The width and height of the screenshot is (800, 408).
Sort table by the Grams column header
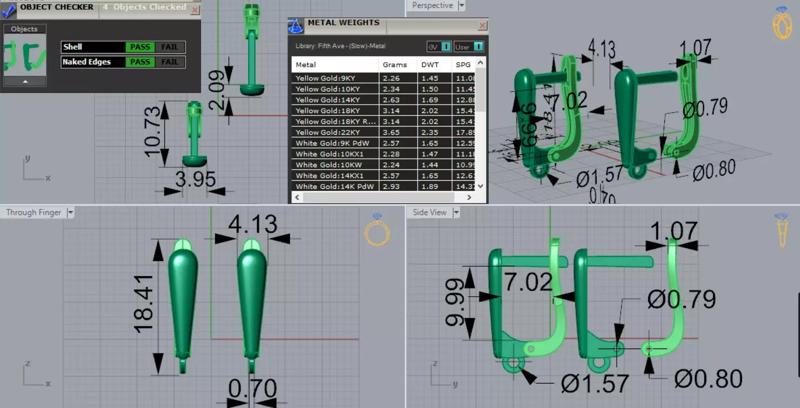point(398,65)
